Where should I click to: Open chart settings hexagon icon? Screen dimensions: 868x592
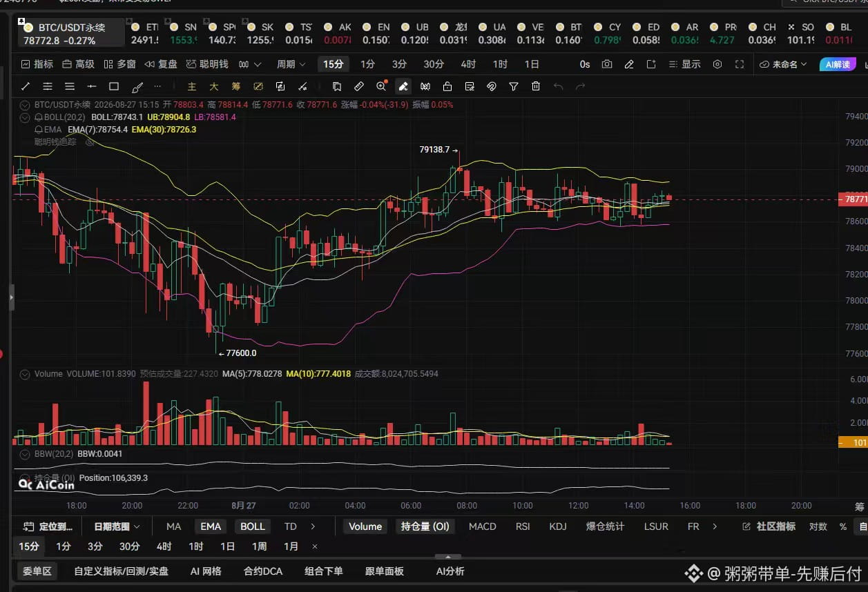tap(717, 64)
